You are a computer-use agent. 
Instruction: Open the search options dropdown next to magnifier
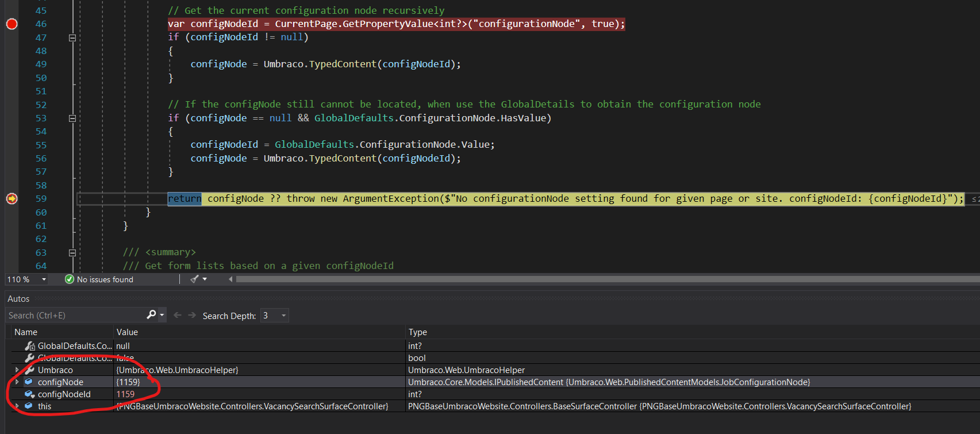pyautogui.click(x=162, y=314)
